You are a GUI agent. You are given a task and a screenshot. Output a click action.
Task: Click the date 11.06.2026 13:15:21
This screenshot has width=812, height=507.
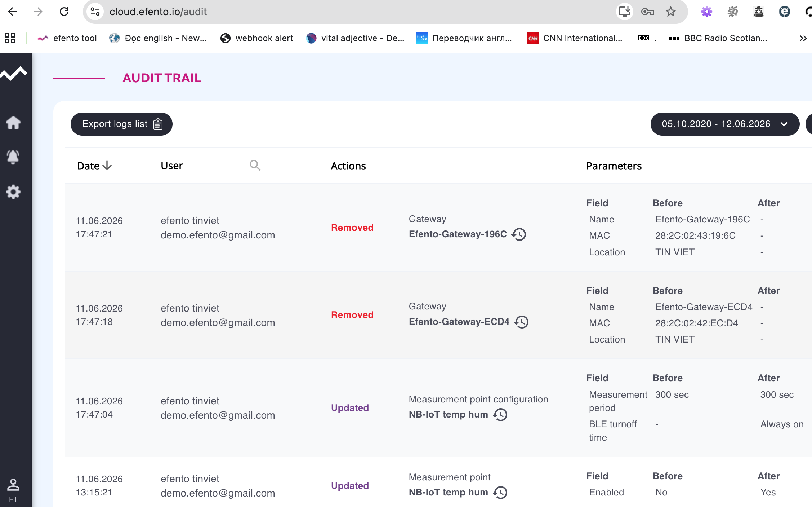[99, 486]
